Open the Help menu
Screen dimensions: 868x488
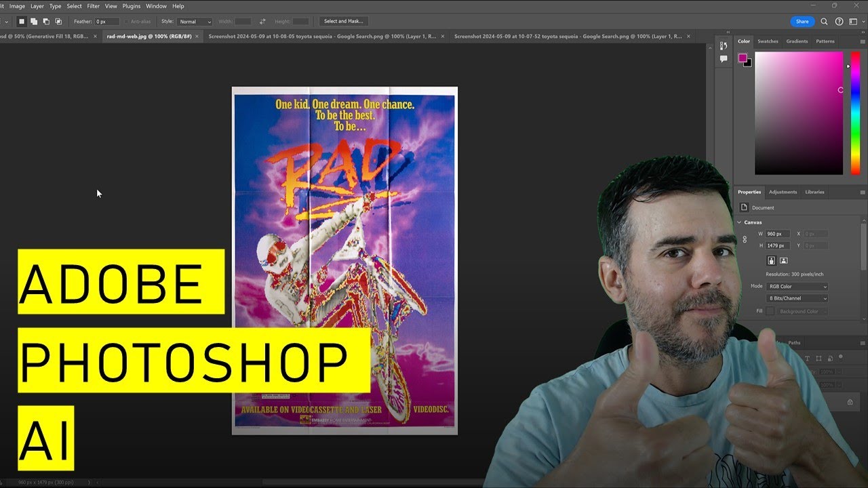pyautogui.click(x=178, y=6)
